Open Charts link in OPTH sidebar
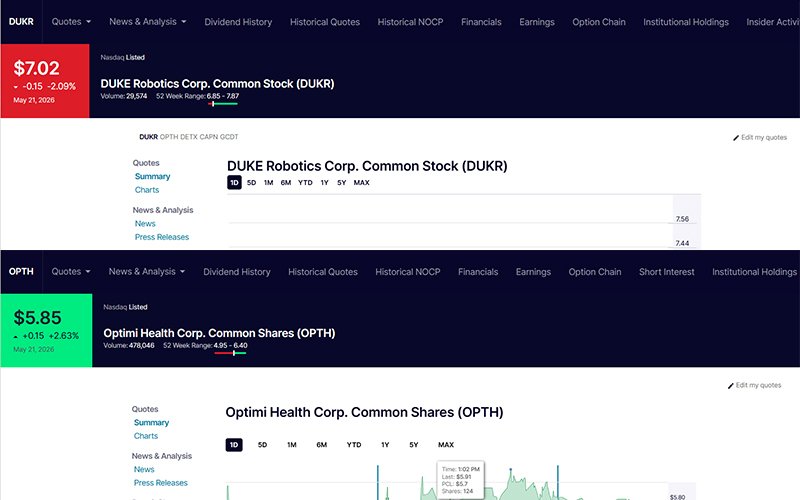The width and height of the screenshot is (800, 500). pyautogui.click(x=146, y=436)
